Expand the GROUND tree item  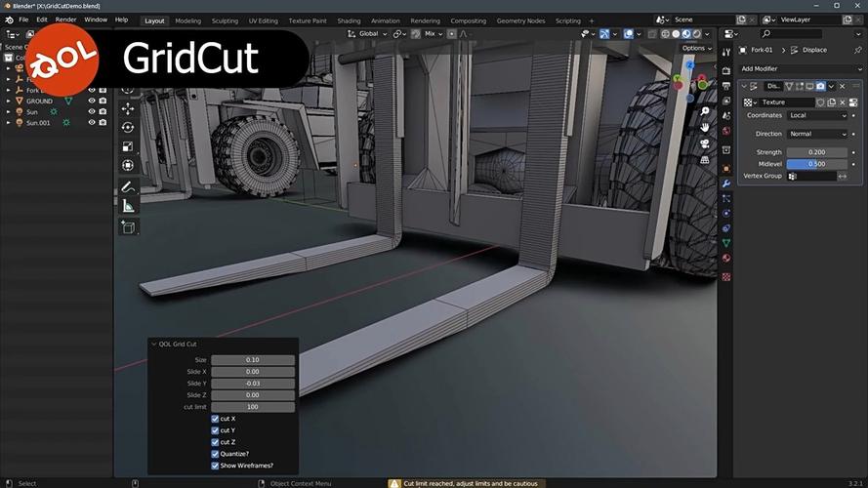(x=9, y=101)
